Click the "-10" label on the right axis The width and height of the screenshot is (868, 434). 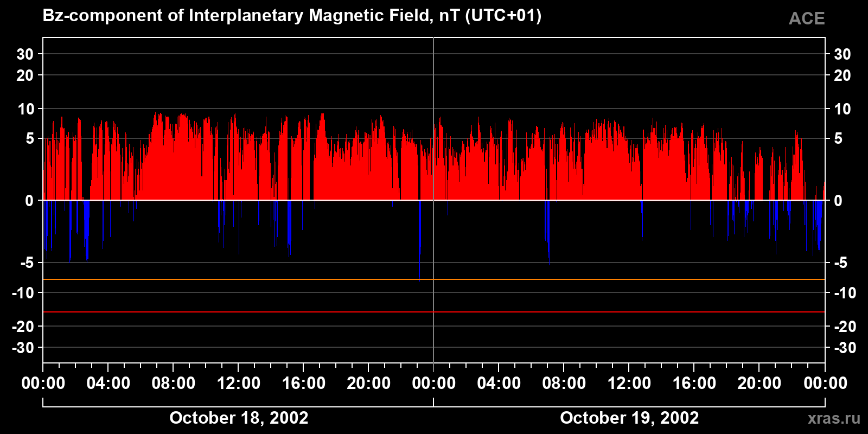(845, 293)
